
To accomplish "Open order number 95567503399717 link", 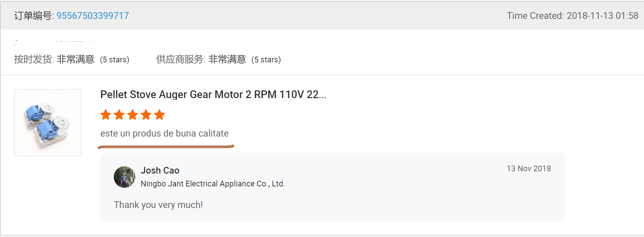I will tap(93, 16).
